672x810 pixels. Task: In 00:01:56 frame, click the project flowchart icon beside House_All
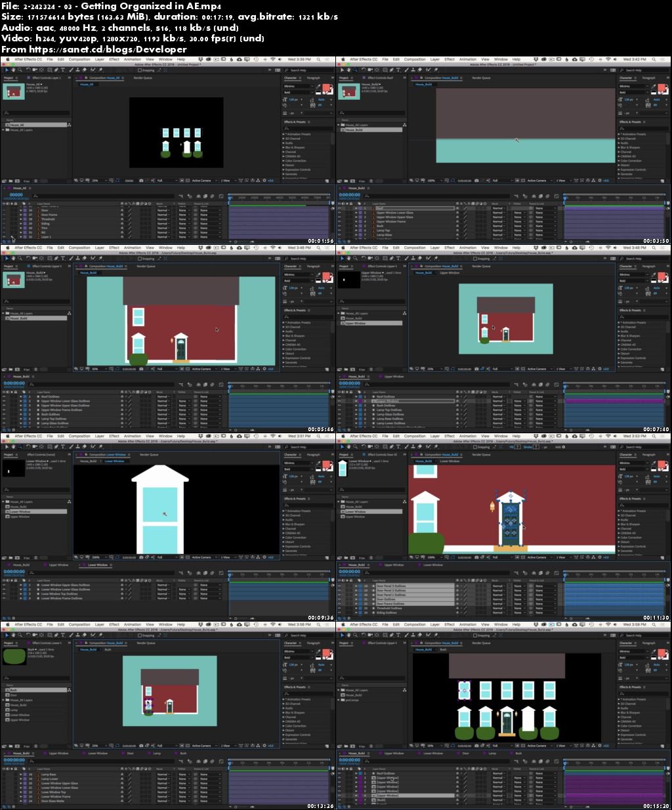pyautogui.click(x=70, y=125)
